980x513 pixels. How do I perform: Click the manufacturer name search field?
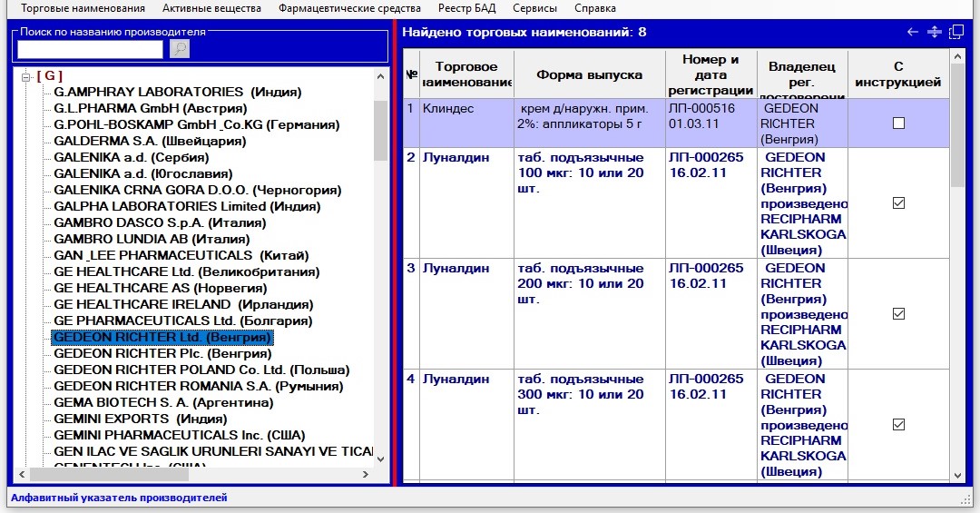[x=91, y=49]
